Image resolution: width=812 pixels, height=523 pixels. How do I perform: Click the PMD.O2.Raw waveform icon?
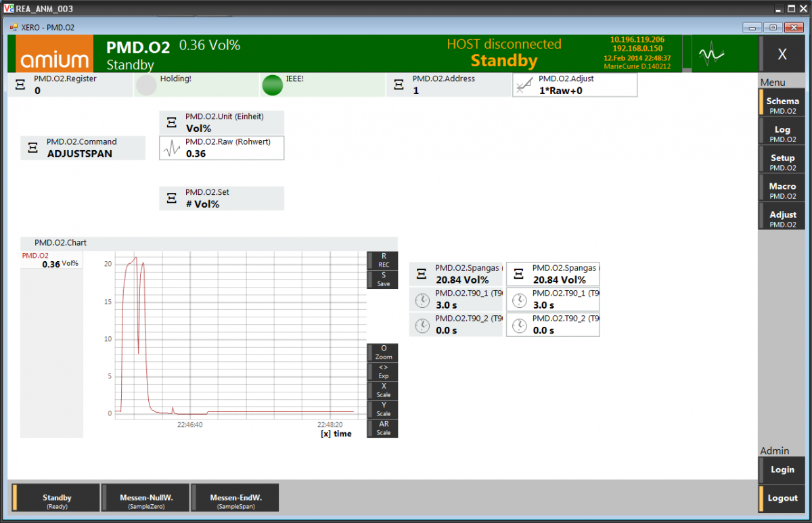click(172, 148)
